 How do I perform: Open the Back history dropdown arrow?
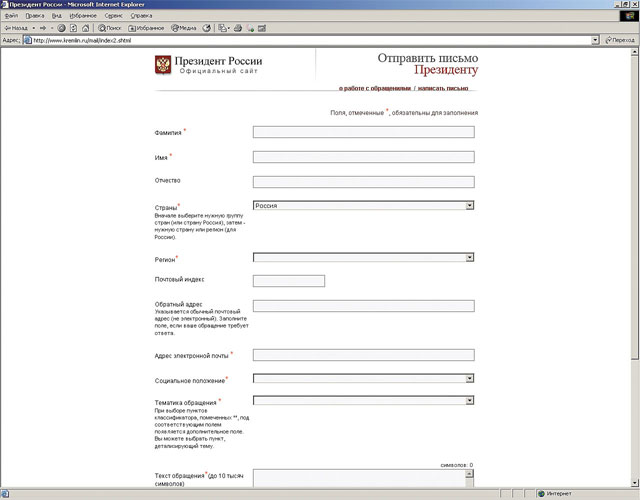pyautogui.click(x=34, y=28)
